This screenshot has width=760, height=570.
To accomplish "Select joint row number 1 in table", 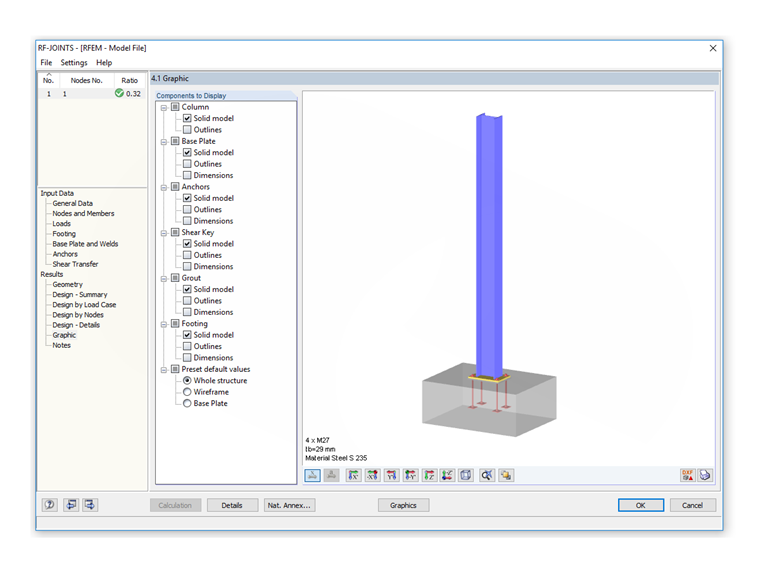I will [92, 94].
